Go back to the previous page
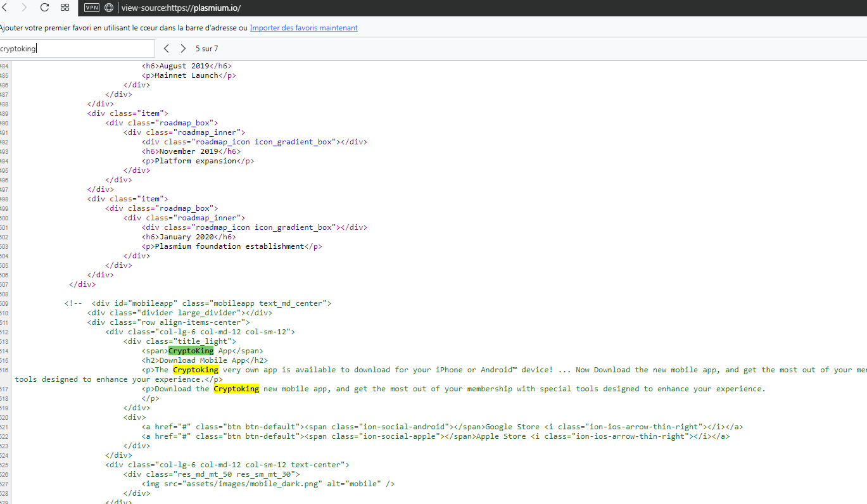 [4, 8]
